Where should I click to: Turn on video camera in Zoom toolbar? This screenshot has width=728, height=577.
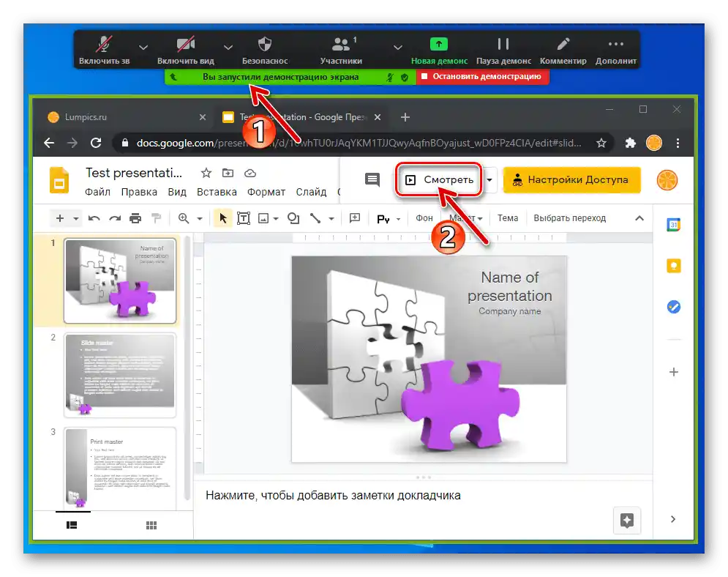tap(186, 51)
